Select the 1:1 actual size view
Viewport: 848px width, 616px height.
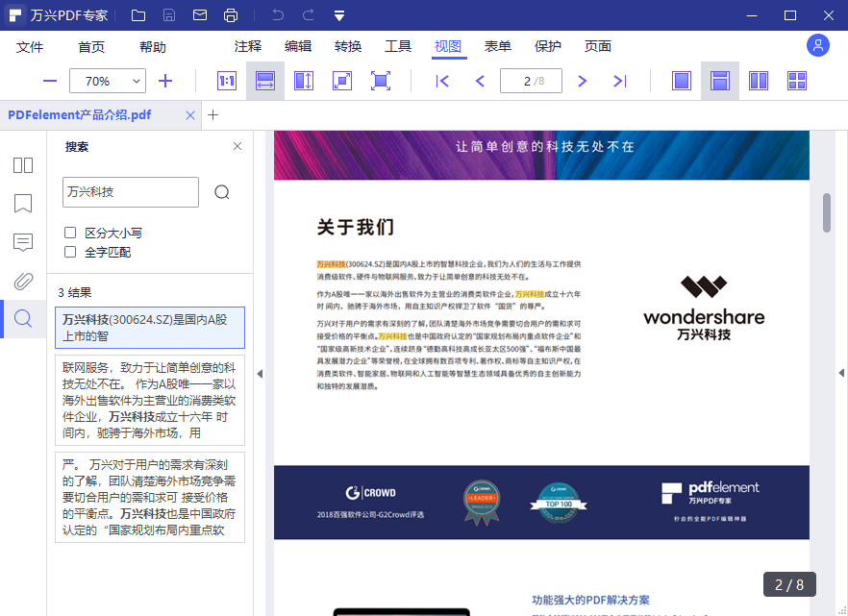226,81
